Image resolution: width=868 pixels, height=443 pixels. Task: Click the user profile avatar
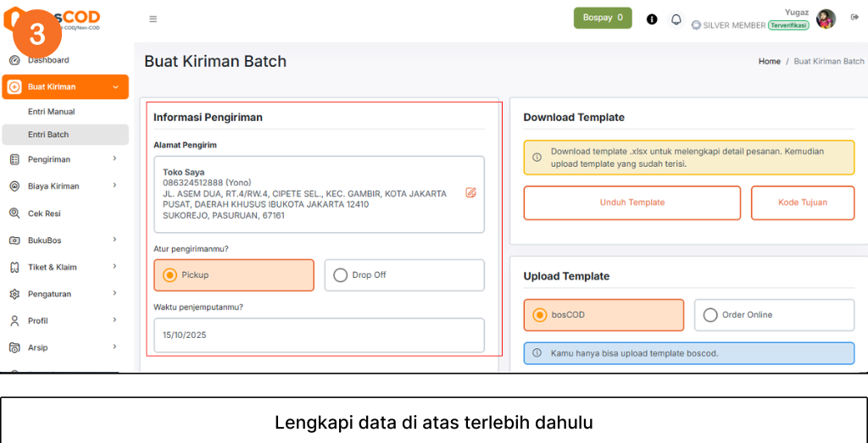tap(826, 19)
